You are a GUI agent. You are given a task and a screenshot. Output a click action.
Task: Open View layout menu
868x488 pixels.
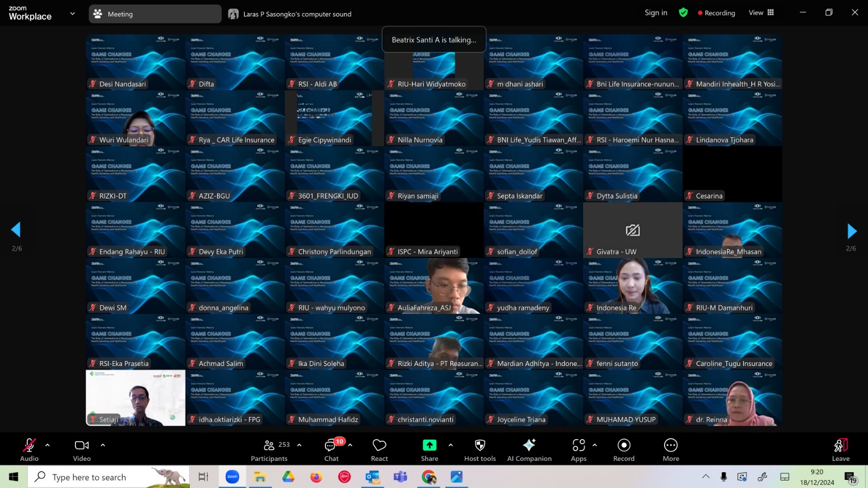coord(761,12)
